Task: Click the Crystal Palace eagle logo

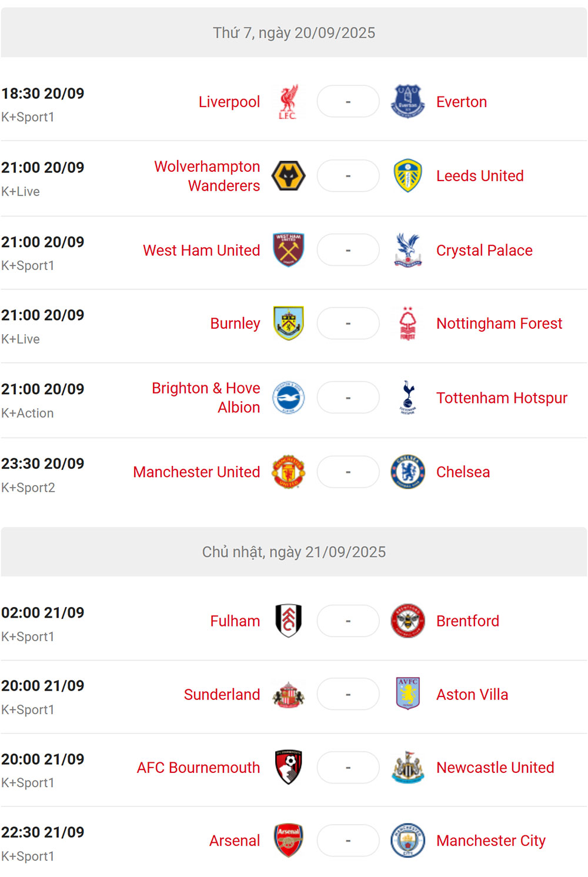Action: pyautogui.click(x=407, y=250)
